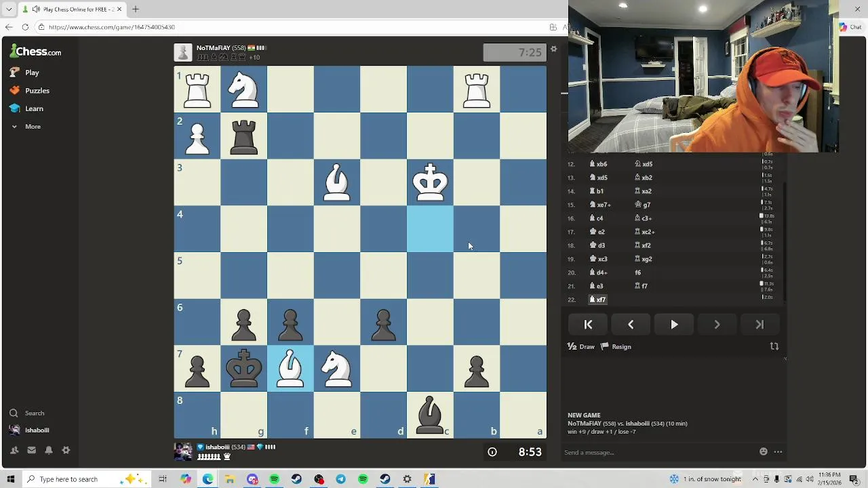The width and height of the screenshot is (868, 488).
Task: Go back in browser
Action: [x=8, y=27]
